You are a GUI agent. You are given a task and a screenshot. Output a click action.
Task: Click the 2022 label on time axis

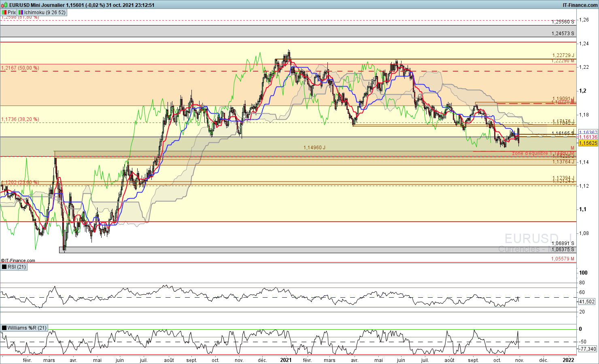(x=568, y=360)
